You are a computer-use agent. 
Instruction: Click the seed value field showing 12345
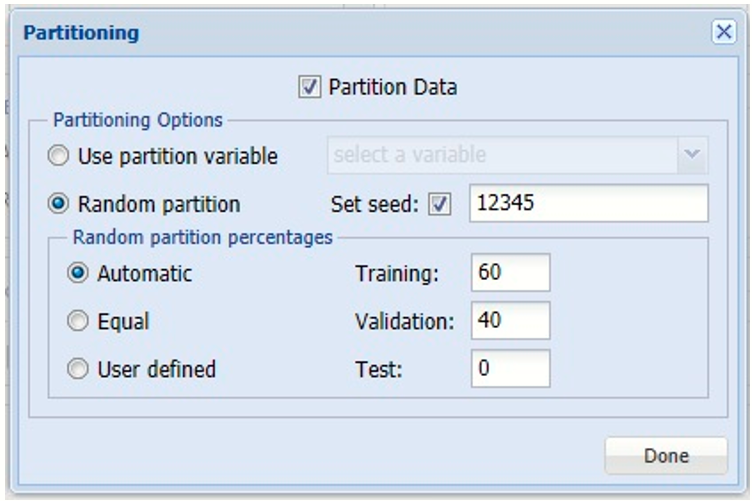pyautogui.click(x=588, y=203)
